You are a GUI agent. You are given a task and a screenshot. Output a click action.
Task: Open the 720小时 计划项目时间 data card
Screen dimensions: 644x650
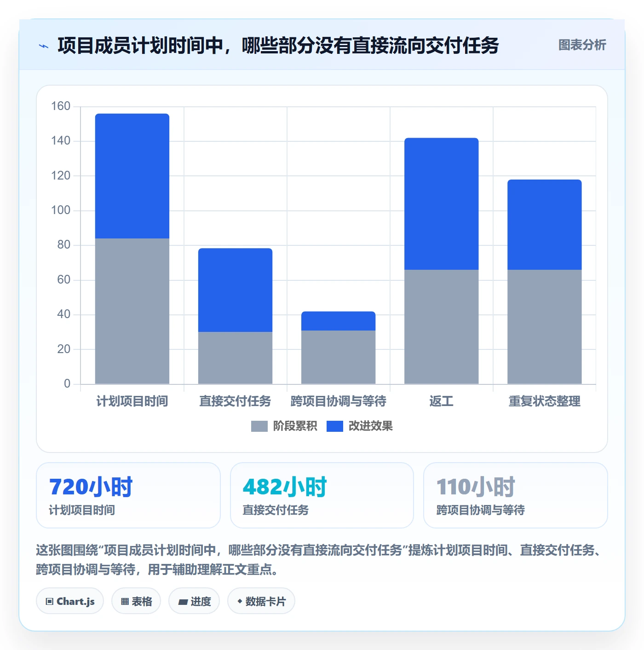(128, 495)
